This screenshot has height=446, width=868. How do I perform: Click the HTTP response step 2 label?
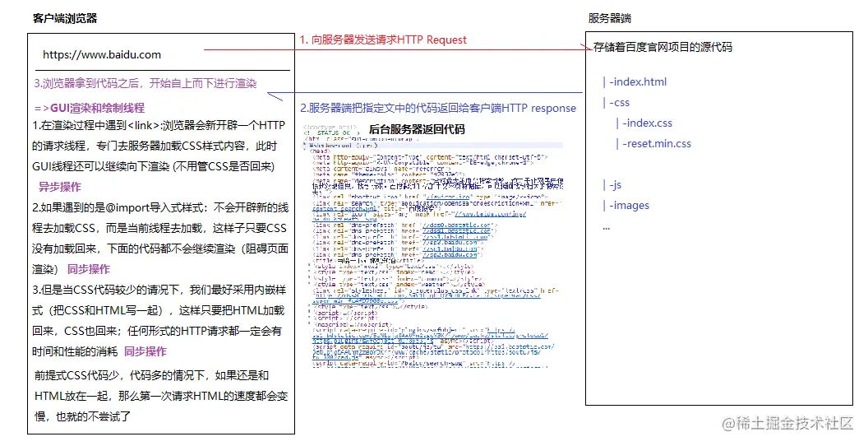coord(438,108)
